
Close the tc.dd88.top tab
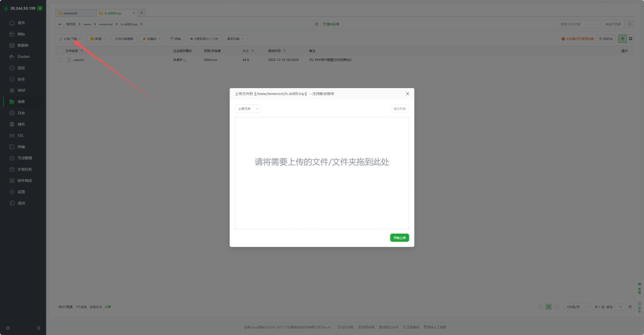pyautogui.click(x=134, y=13)
